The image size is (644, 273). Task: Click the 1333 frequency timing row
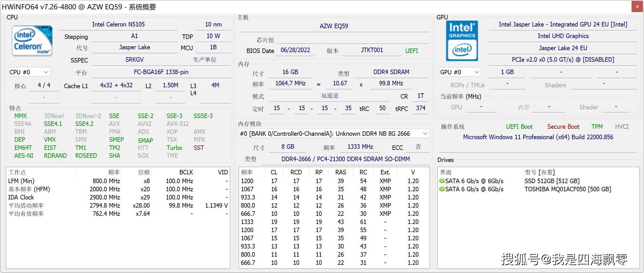point(334,222)
